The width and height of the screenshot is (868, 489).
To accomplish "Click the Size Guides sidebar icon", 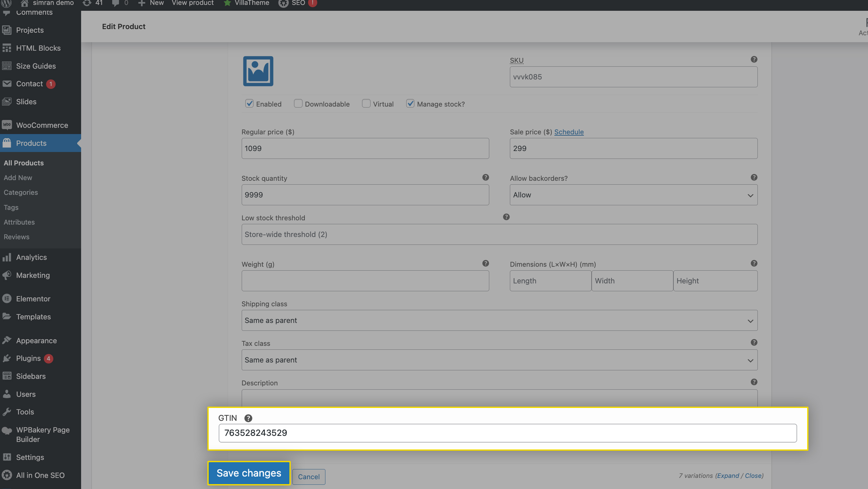I will 7,66.
